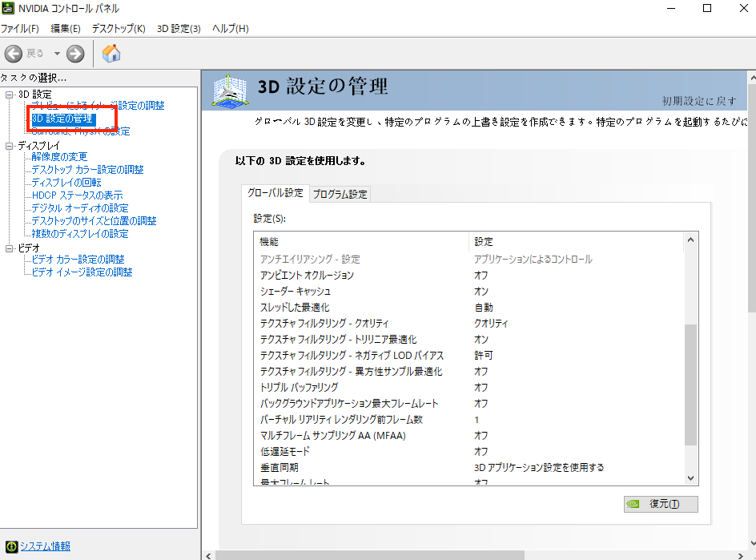Open 複数のディスプレイの設定 task

(80, 234)
